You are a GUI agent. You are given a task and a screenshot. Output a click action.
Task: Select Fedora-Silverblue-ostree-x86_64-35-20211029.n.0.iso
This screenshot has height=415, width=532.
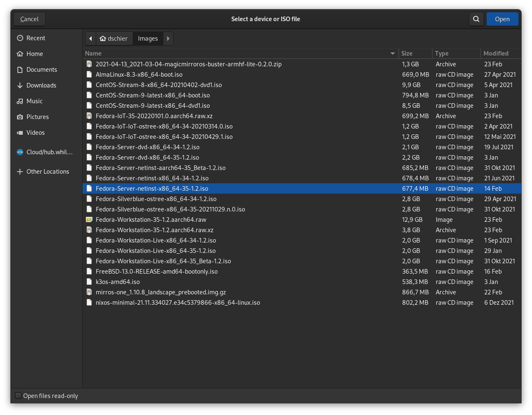click(x=302, y=209)
